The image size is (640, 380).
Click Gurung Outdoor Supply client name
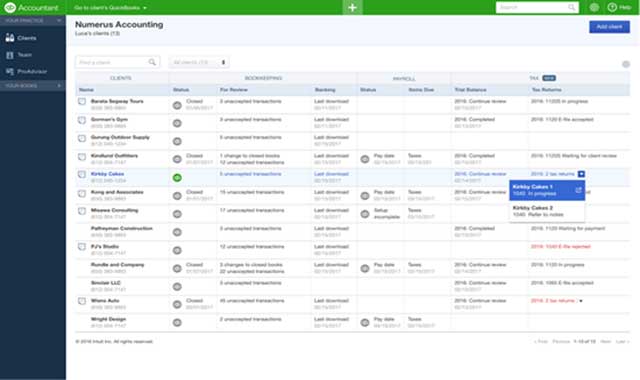point(120,138)
